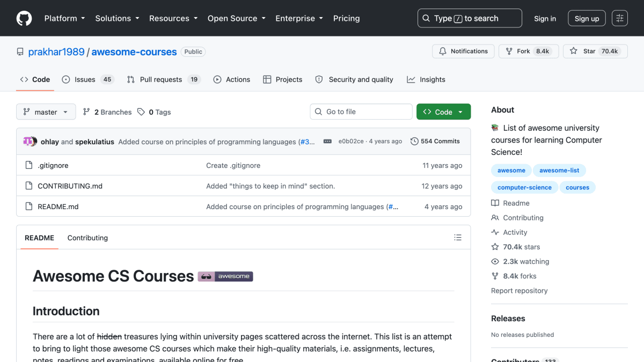
Task: Open the CONTRIBUTING.md file
Action: [x=70, y=186]
